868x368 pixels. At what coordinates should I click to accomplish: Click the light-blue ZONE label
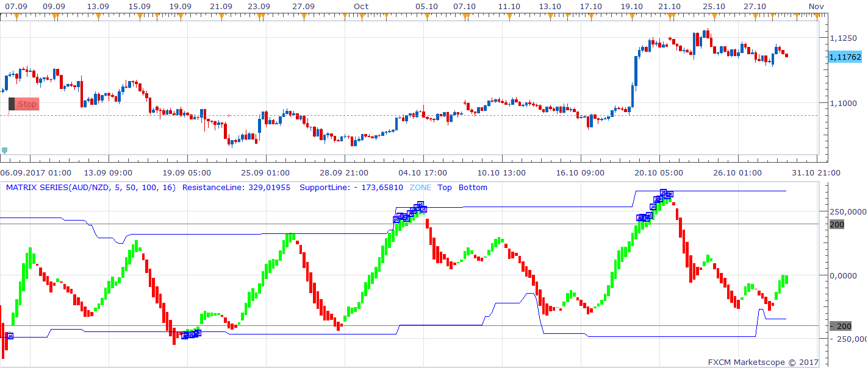pyautogui.click(x=420, y=188)
